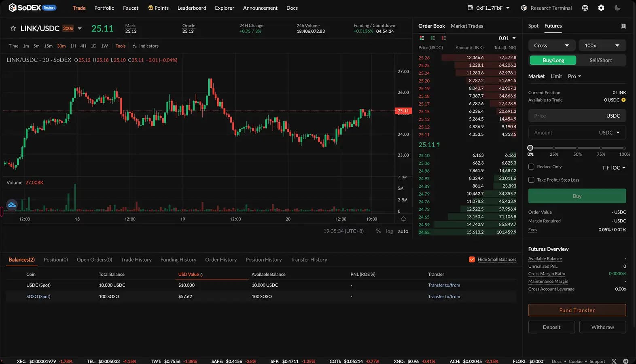Open chart settings gear below the price axis

point(403,219)
